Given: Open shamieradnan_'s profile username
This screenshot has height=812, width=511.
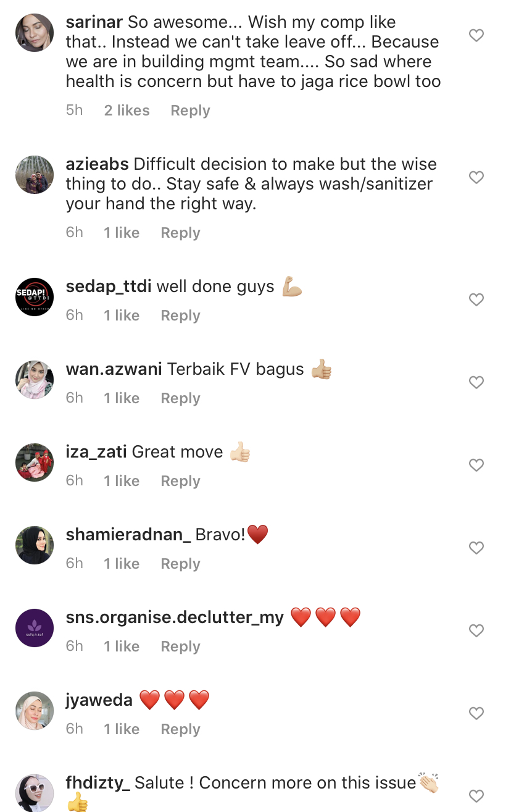Looking at the screenshot, I should 128,535.
